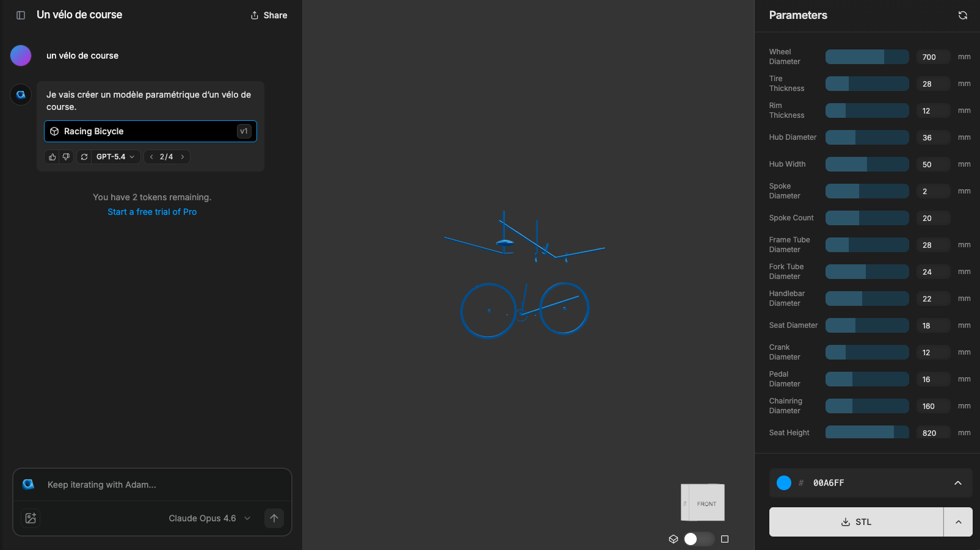Open the GPT-5.4 model dropdown
Image resolution: width=980 pixels, height=550 pixels.
click(115, 157)
